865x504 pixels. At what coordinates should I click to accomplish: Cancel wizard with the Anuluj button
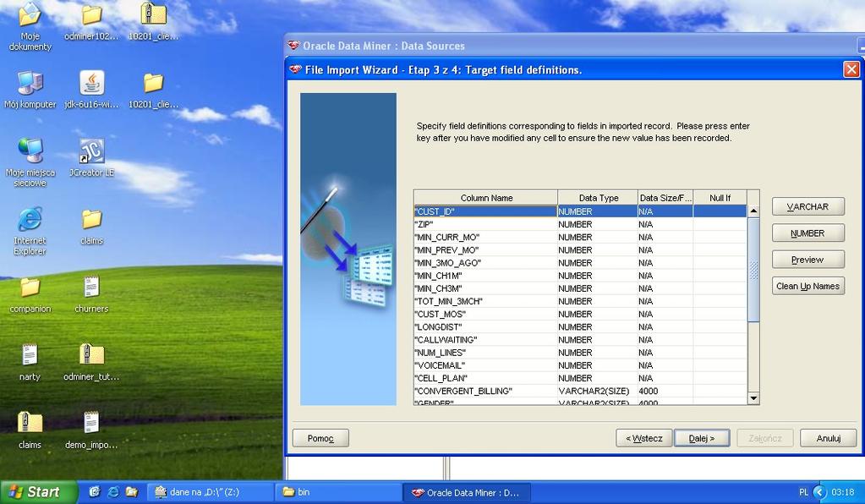point(829,438)
